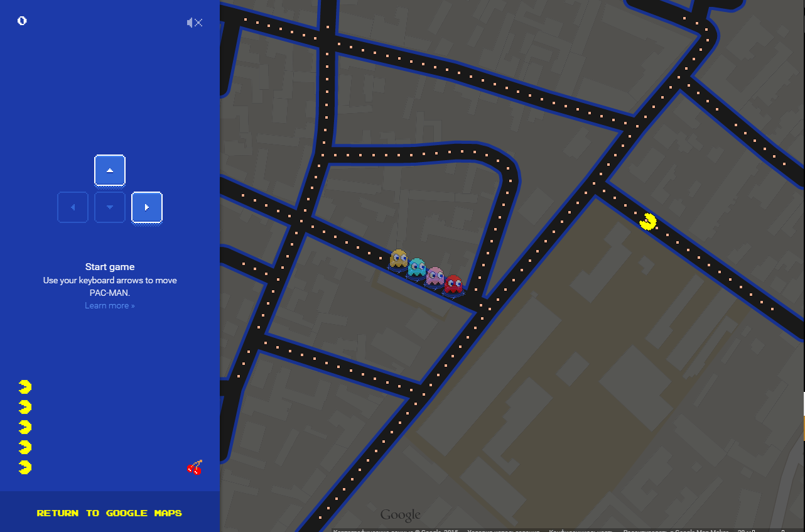Image resolution: width=805 pixels, height=532 pixels.
Task: Click the up arrow control key
Action: coord(110,171)
